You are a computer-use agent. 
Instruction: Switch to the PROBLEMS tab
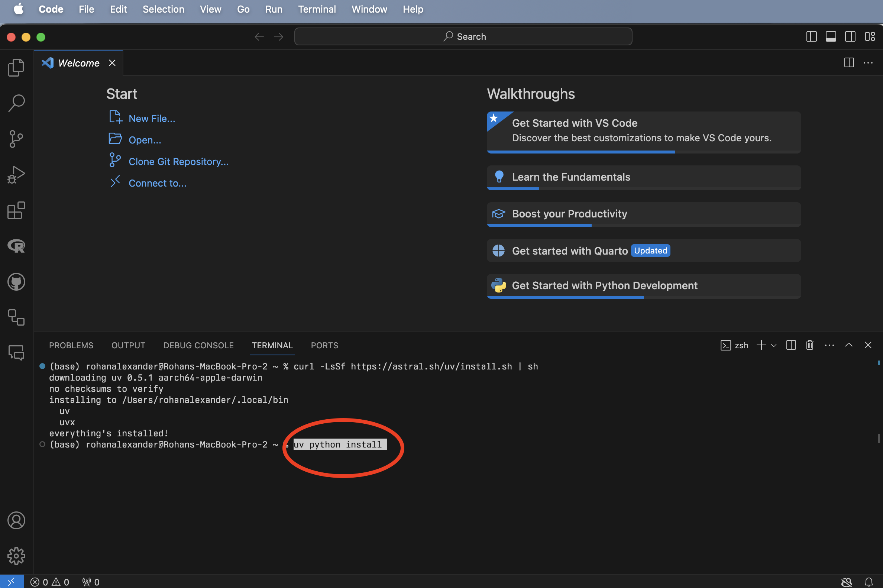click(x=71, y=345)
